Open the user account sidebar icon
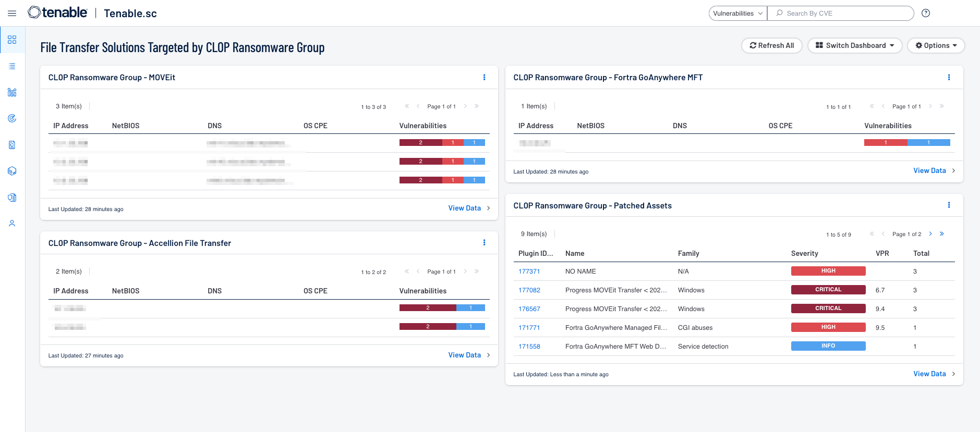The image size is (980, 432). (x=12, y=224)
